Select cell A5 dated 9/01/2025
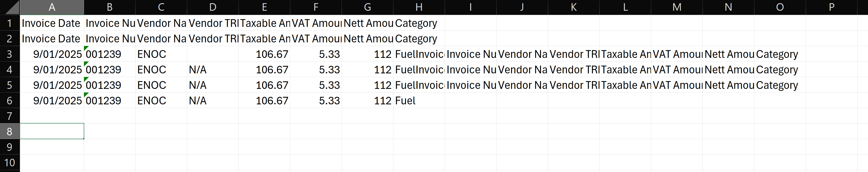This screenshot has width=868, height=172. click(52, 85)
